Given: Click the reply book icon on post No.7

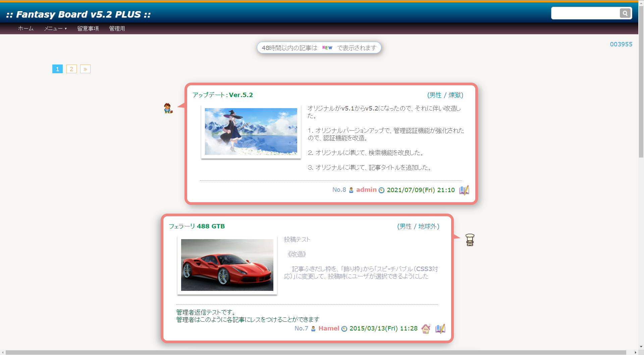Looking at the screenshot, I should pos(440,328).
